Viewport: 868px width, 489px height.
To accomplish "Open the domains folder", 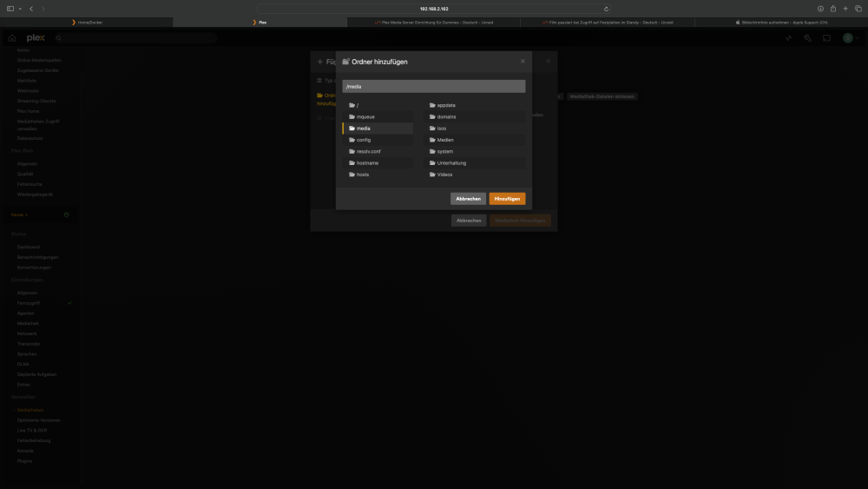I will pos(475,117).
